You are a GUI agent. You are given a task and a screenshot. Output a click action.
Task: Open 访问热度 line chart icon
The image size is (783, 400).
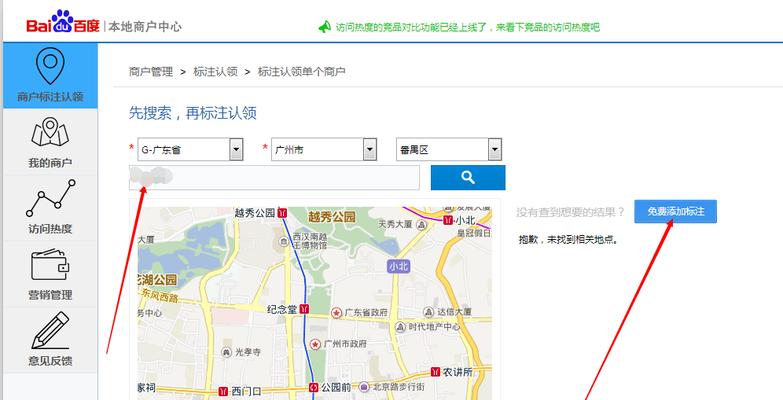pyautogui.click(x=50, y=198)
